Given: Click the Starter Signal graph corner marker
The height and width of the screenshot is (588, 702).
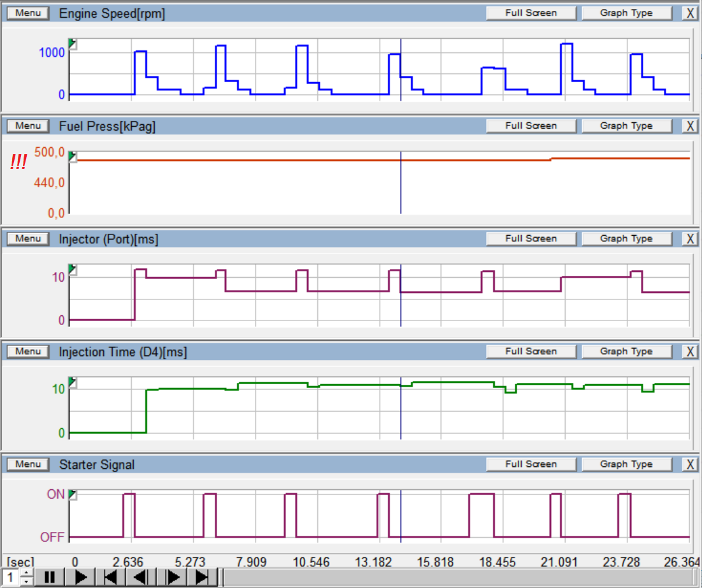Looking at the screenshot, I should [x=73, y=495].
